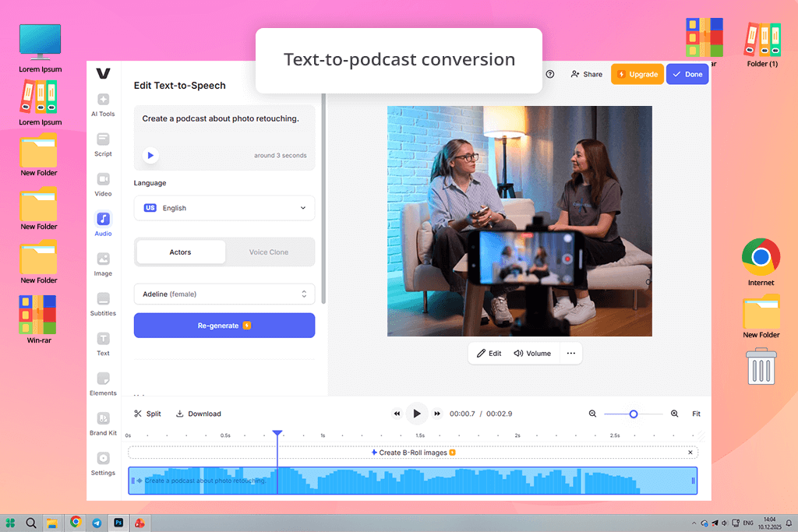The height and width of the screenshot is (532, 798).
Task: Click the podcast video preview image
Action: (x=520, y=220)
